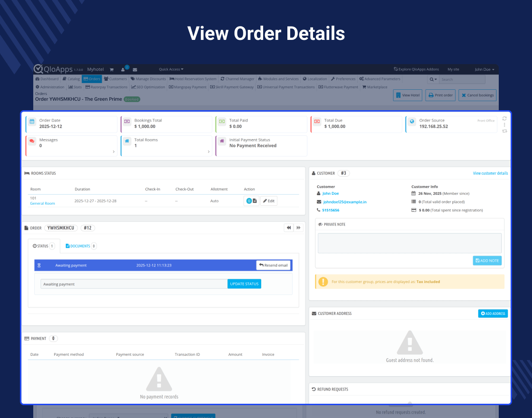Image resolution: width=532 pixels, height=418 pixels.
Task: Open Hotel Reservation System menu
Action: (193, 79)
